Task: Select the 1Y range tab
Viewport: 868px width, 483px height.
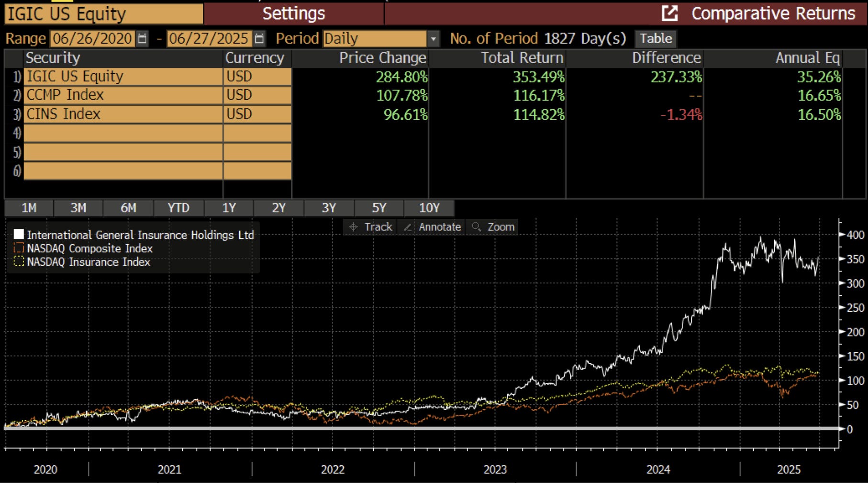Action: [x=229, y=208]
